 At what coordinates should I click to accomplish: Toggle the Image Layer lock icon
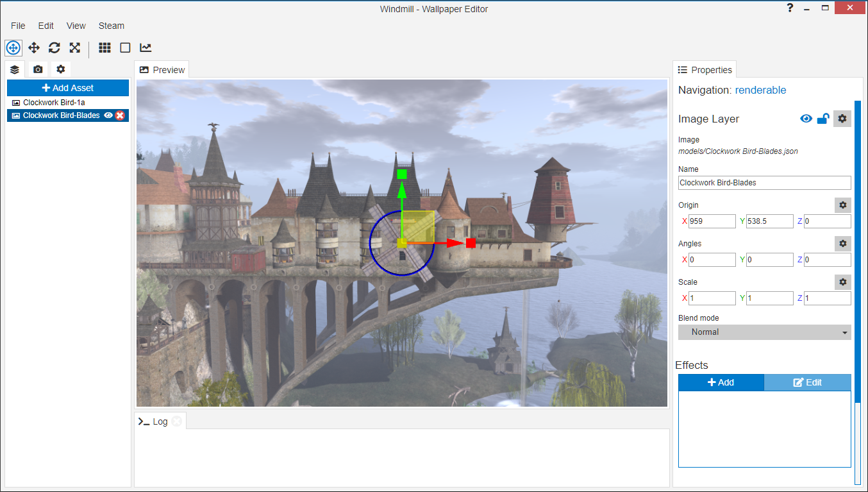tap(823, 119)
